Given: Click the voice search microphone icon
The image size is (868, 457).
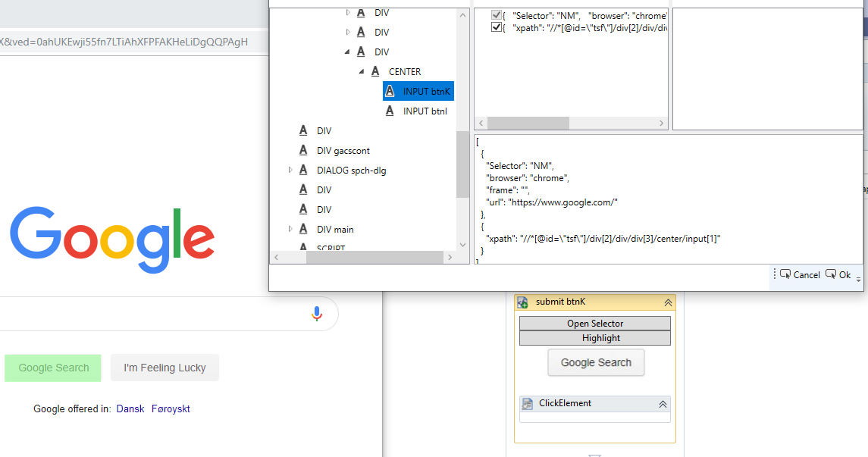Looking at the screenshot, I should click(317, 314).
